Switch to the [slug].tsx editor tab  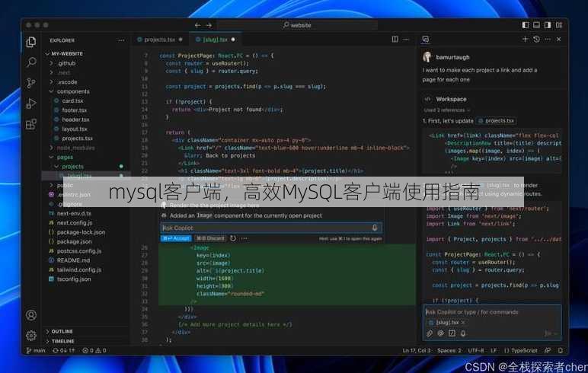coord(216,40)
